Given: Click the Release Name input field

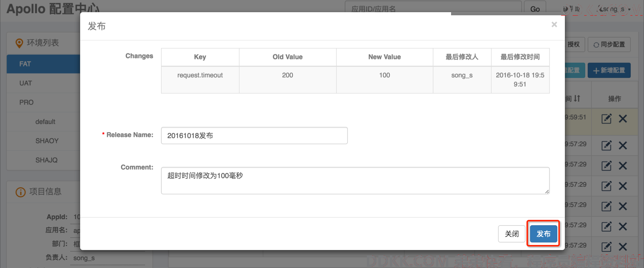Looking at the screenshot, I should (254, 136).
